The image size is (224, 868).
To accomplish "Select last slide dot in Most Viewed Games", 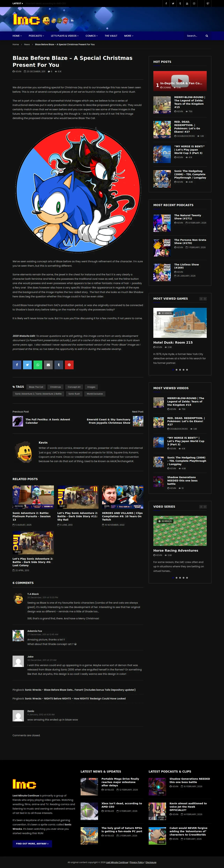I will (x=187, y=370).
